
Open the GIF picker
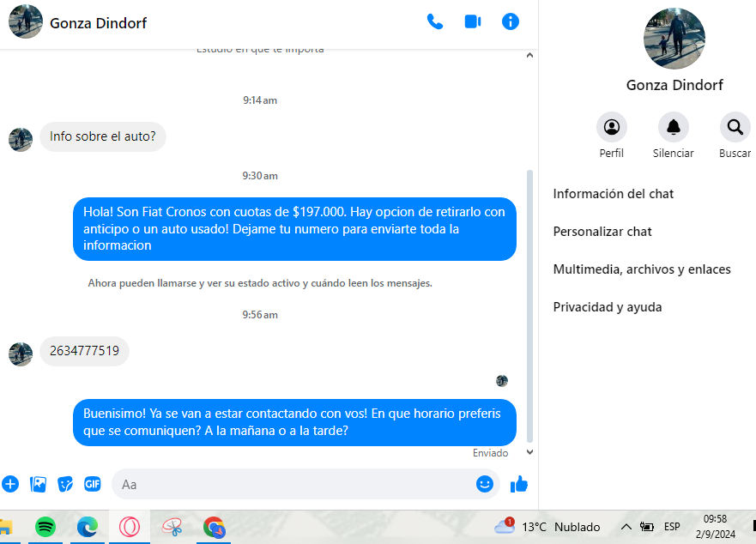click(93, 484)
